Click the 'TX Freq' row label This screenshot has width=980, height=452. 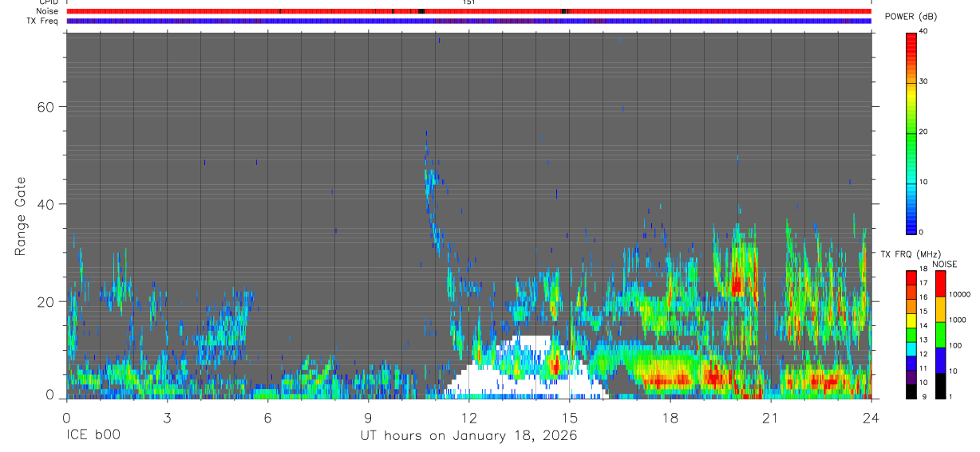[x=44, y=21]
